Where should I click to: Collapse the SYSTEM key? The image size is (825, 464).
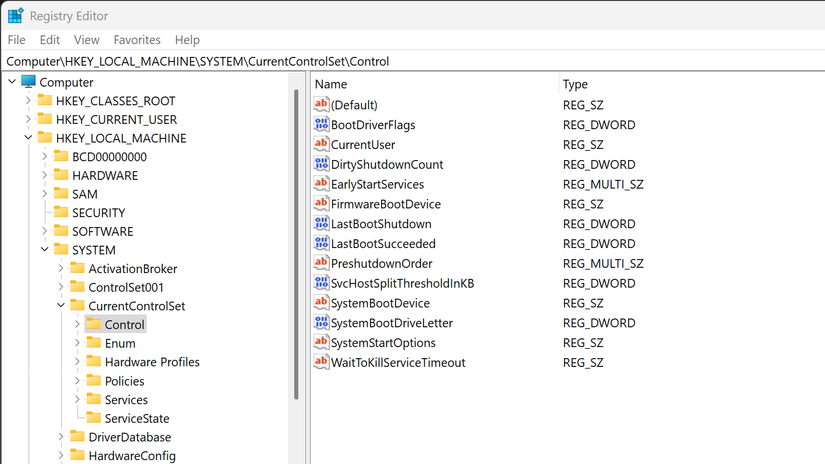click(45, 249)
